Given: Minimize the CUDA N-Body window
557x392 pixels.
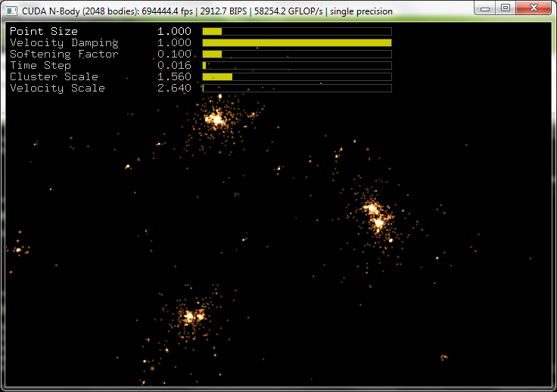Looking at the screenshot, I should (487, 8).
